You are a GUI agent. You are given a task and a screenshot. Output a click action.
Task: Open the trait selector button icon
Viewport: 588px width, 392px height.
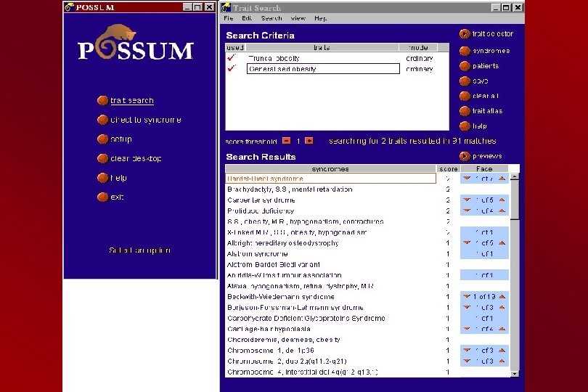pos(465,34)
